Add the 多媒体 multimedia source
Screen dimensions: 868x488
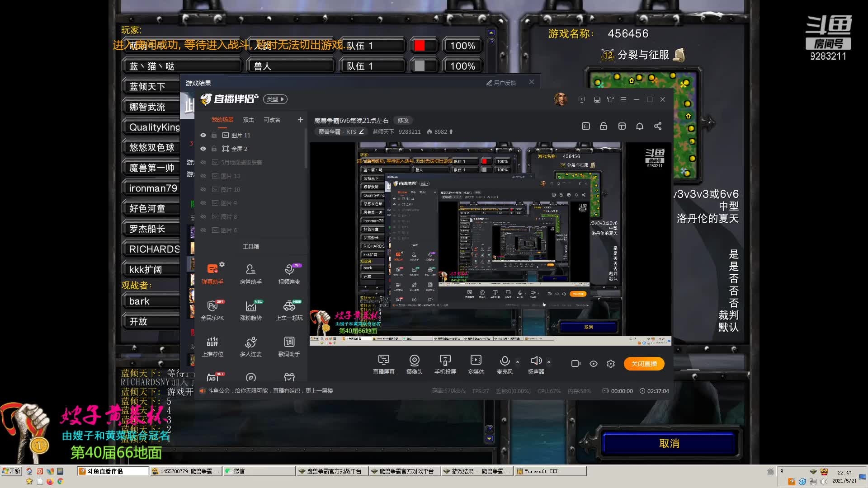(476, 364)
